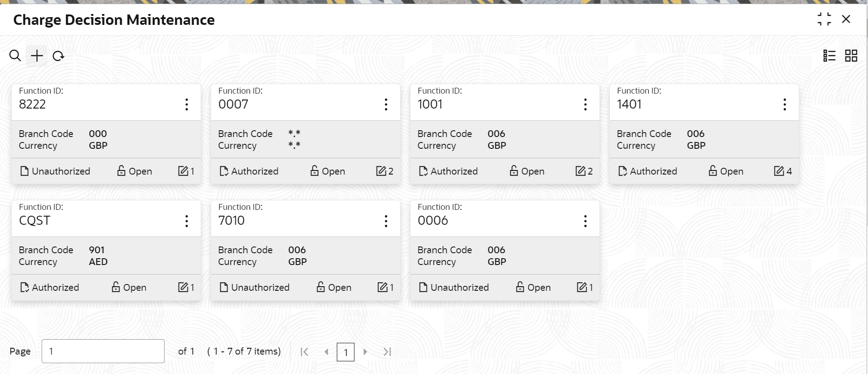Click the Open lock icon on card 7010
The width and height of the screenshot is (868, 374).
tap(321, 287)
